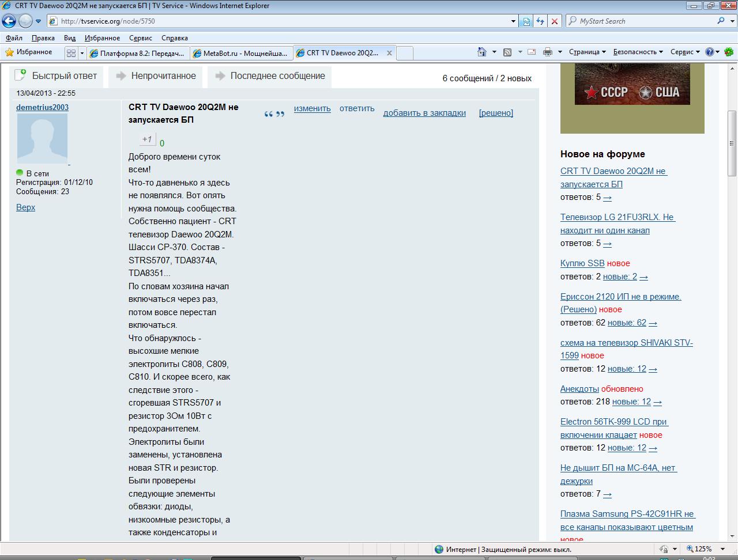This screenshot has height=560, width=738.
Task: Click the Refresh page icon
Action: [x=540, y=21]
